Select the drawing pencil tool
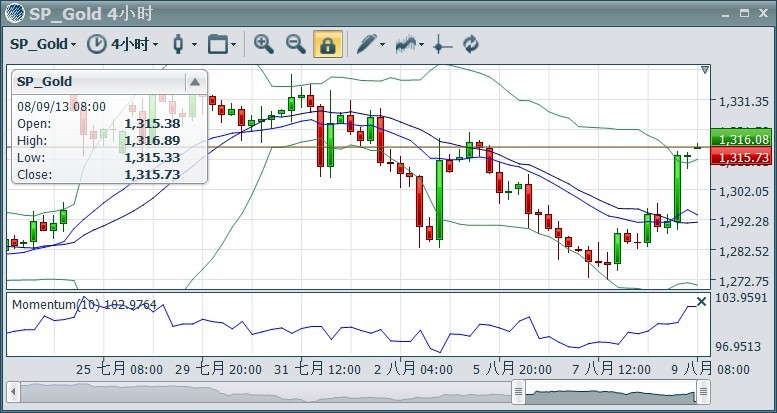The height and width of the screenshot is (413, 777). click(x=367, y=44)
